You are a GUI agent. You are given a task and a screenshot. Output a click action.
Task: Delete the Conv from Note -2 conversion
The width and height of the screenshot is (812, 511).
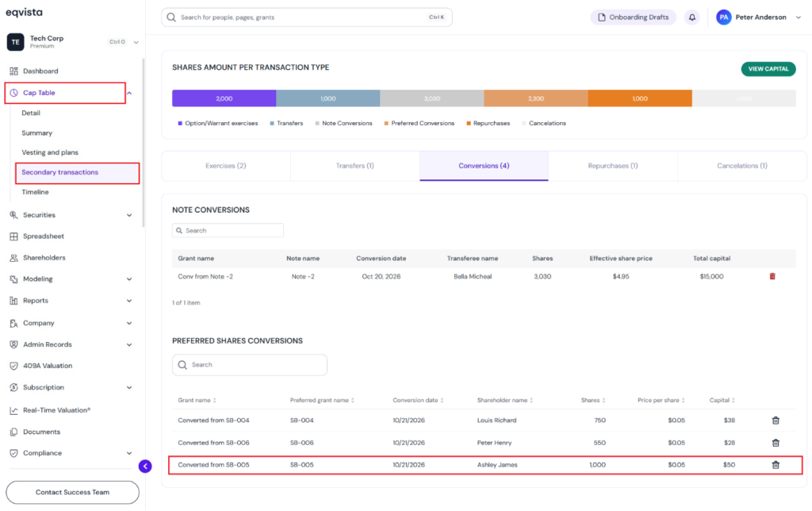pyautogui.click(x=772, y=277)
